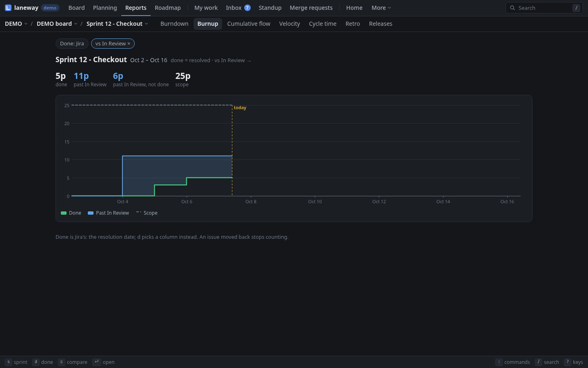
Task: Select the Cumulative flow tab
Action: (x=249, y=24)
